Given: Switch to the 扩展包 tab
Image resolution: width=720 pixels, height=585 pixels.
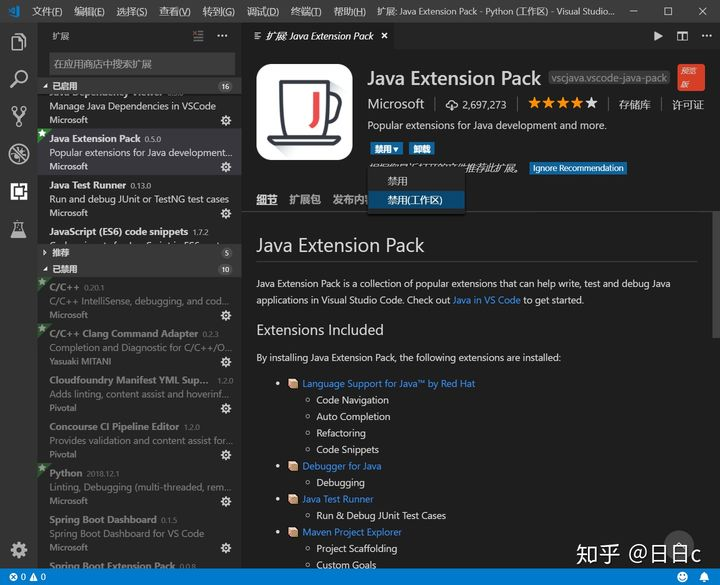Looking at the screenshot, I should (x=305, y=200).
